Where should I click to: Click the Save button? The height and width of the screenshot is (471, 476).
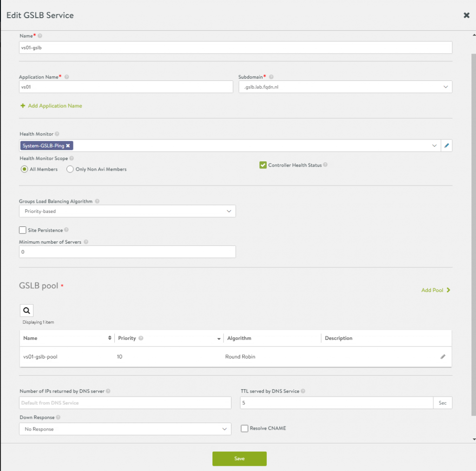click(x=239, y=458)
